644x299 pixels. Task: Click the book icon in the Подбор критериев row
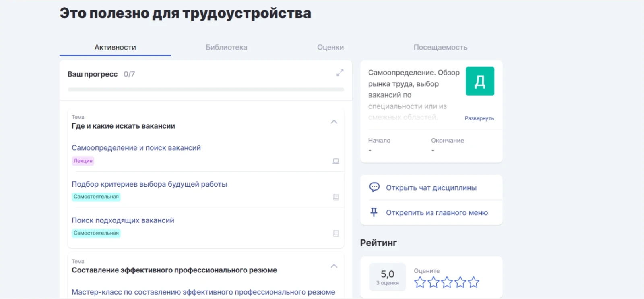(336, 197)
